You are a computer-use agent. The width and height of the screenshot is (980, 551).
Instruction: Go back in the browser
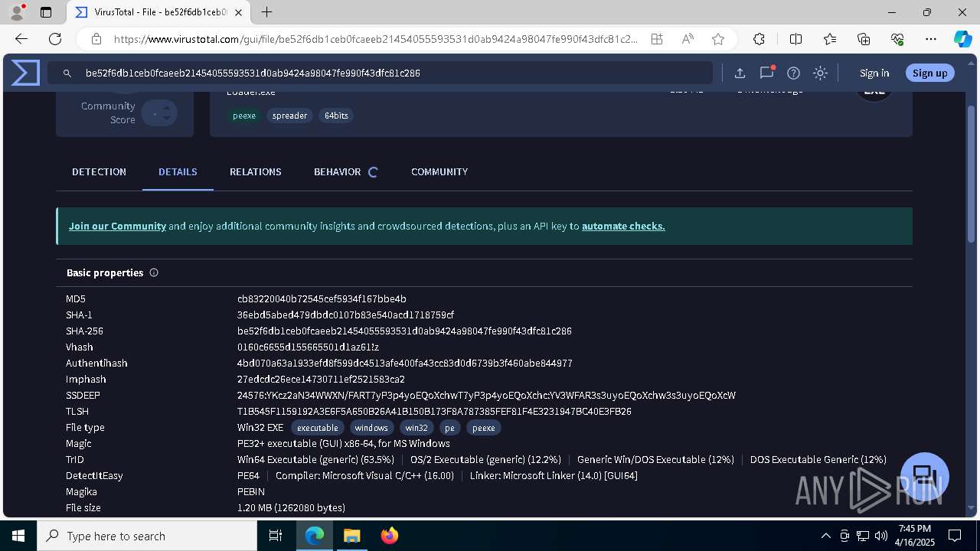pos(21,39)
